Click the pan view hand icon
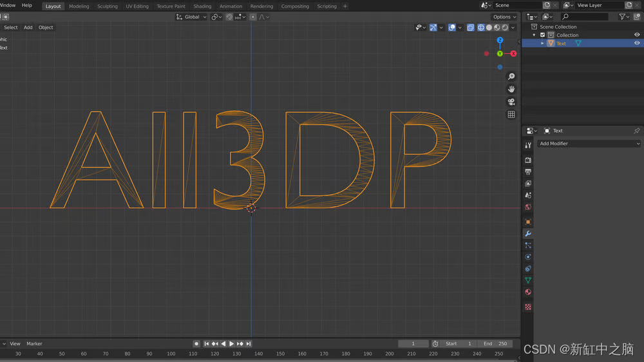 point(511,89)
